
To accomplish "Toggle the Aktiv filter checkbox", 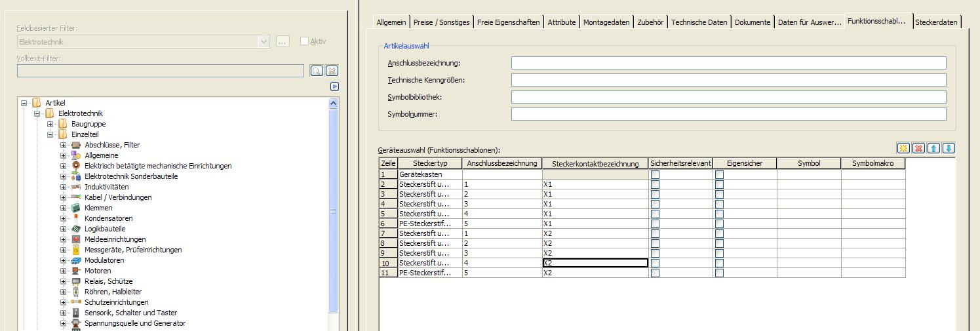I will 304,41.
